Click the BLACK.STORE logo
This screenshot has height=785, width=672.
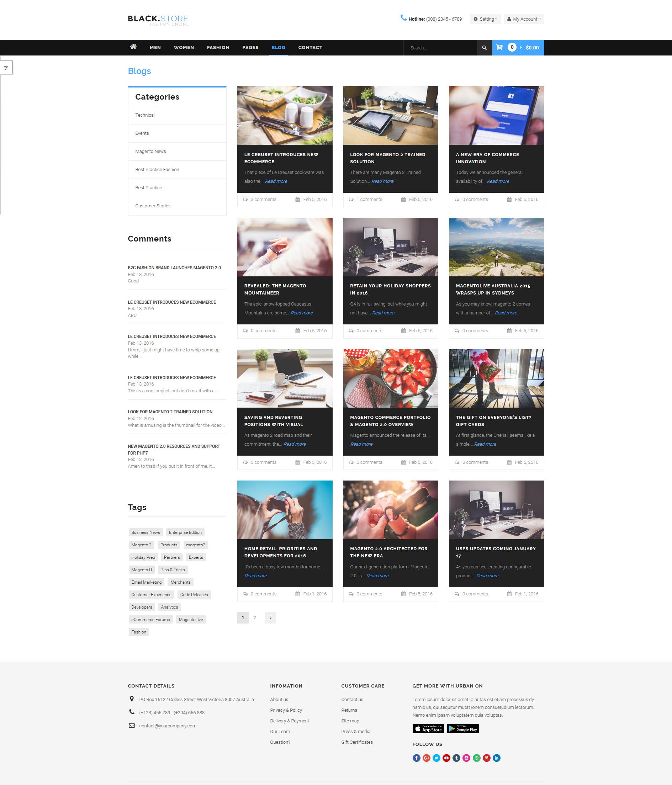click(x=158, y=20)
